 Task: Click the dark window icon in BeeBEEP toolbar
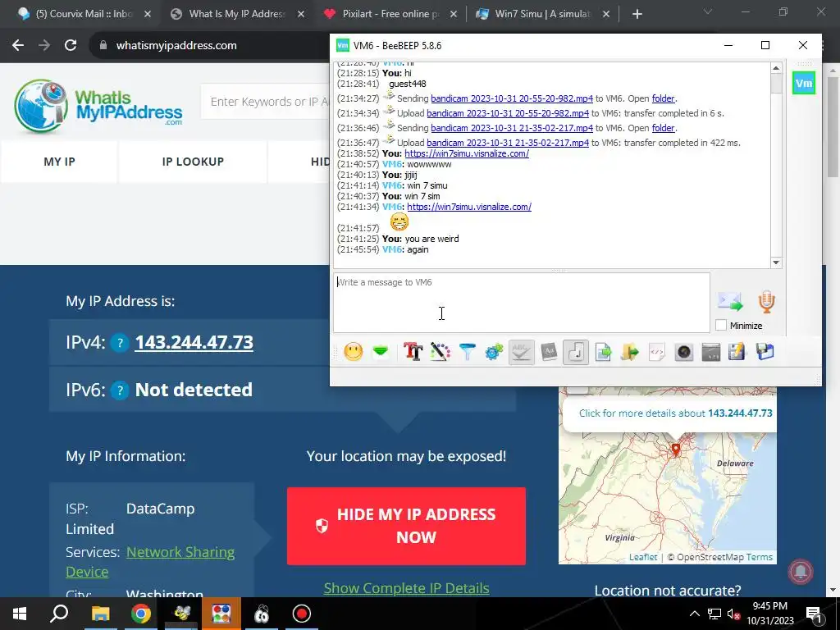[711, 352]
